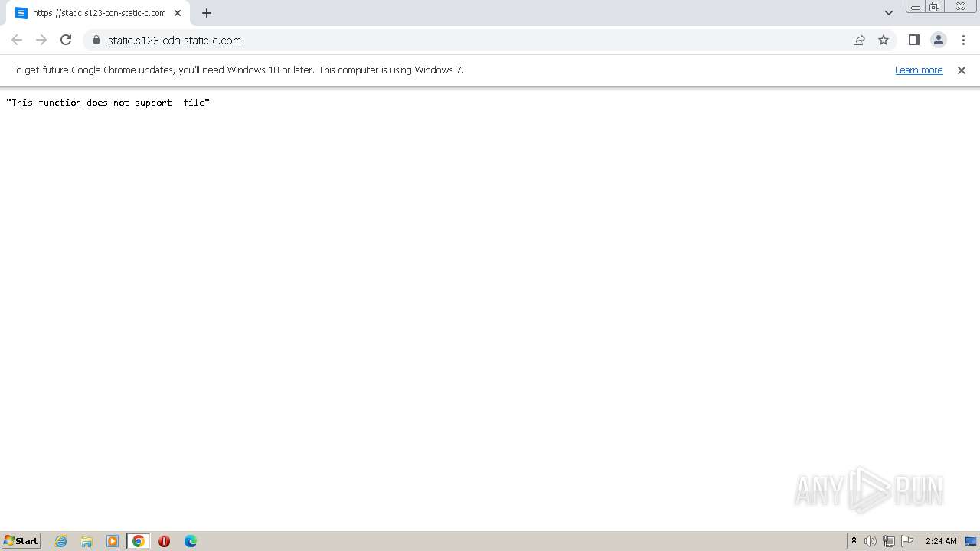This screenshot has height=551, width=980.
Task: Open Chrome profile avatar
Action: (938, 40)
